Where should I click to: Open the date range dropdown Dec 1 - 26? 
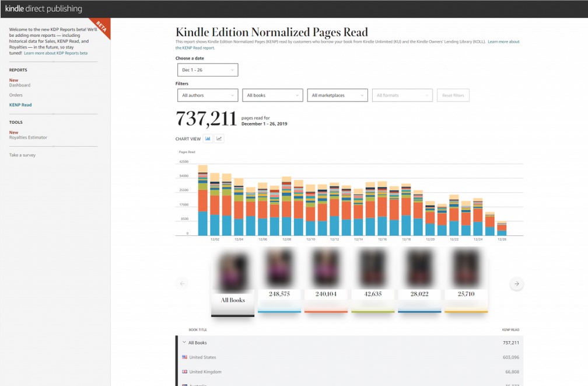click(208, 70)
